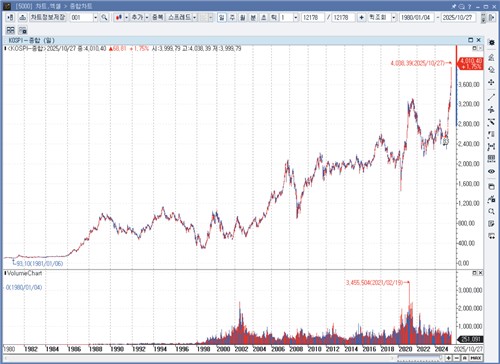Viewport: 500px width, 364px height.
Task: Click the start date field 1980/01/04
Action: [x=416, y=17]
